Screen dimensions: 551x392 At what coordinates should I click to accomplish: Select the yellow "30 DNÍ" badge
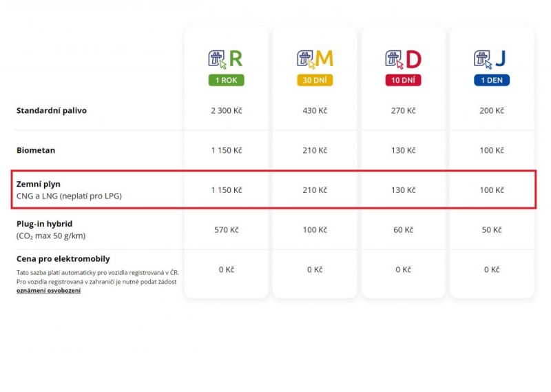click(x=315, y=80)
